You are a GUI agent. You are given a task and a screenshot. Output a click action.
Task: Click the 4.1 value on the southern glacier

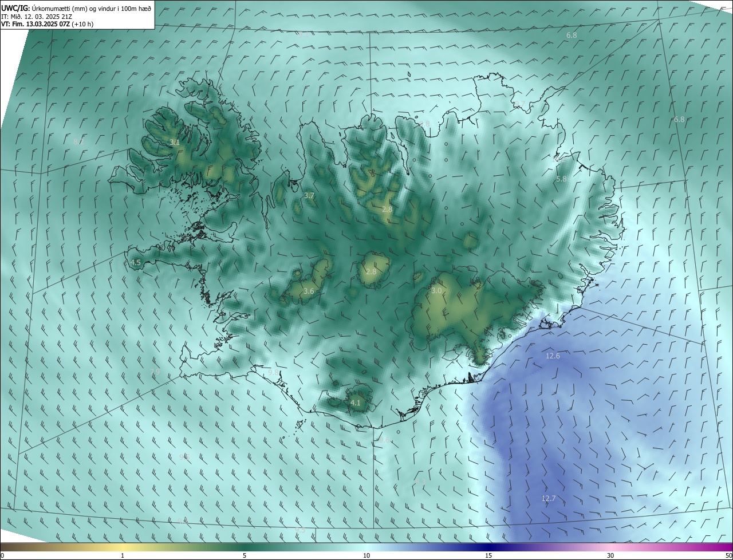click(355, 403)
